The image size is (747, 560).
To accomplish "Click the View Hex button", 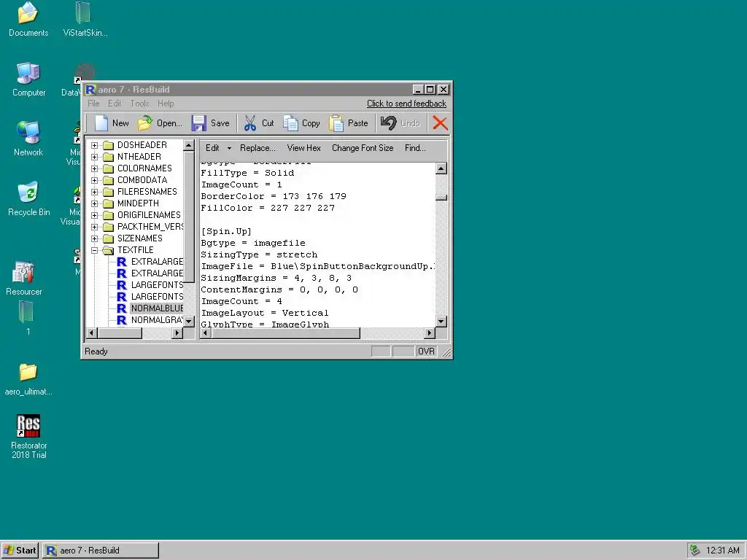I will pos(304,148).
